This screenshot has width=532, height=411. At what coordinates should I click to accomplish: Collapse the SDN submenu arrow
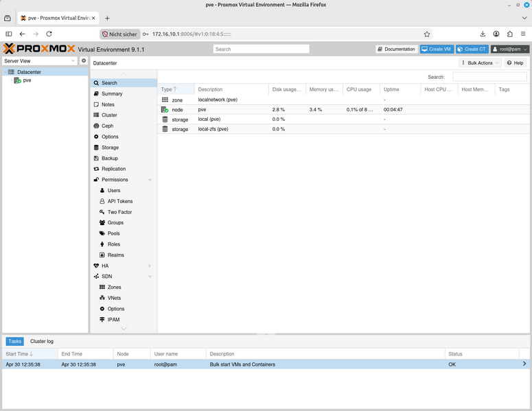[150, 277]
